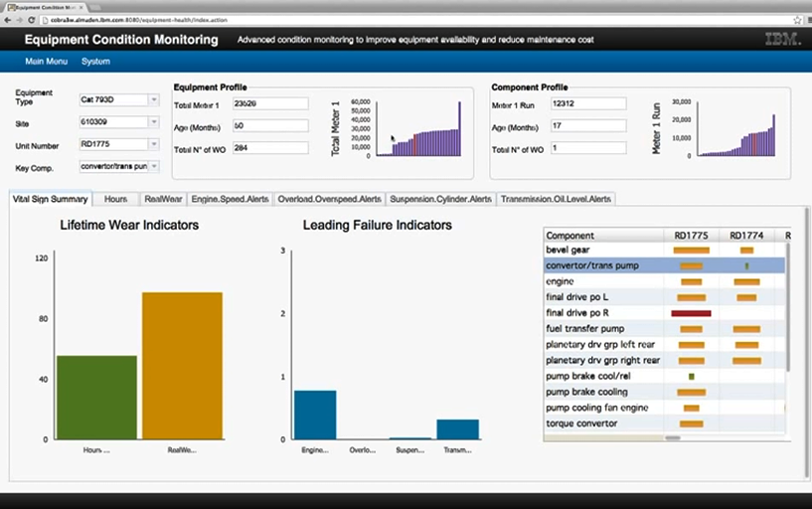
Task: Expand the Key Comp. dropdown arrow
Action: [x=154, y=166]
